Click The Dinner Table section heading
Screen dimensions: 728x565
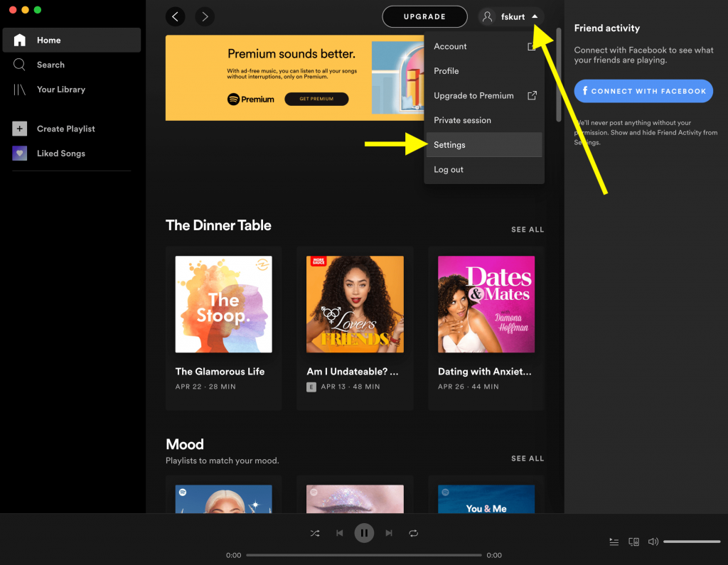[x=219, y=225]
